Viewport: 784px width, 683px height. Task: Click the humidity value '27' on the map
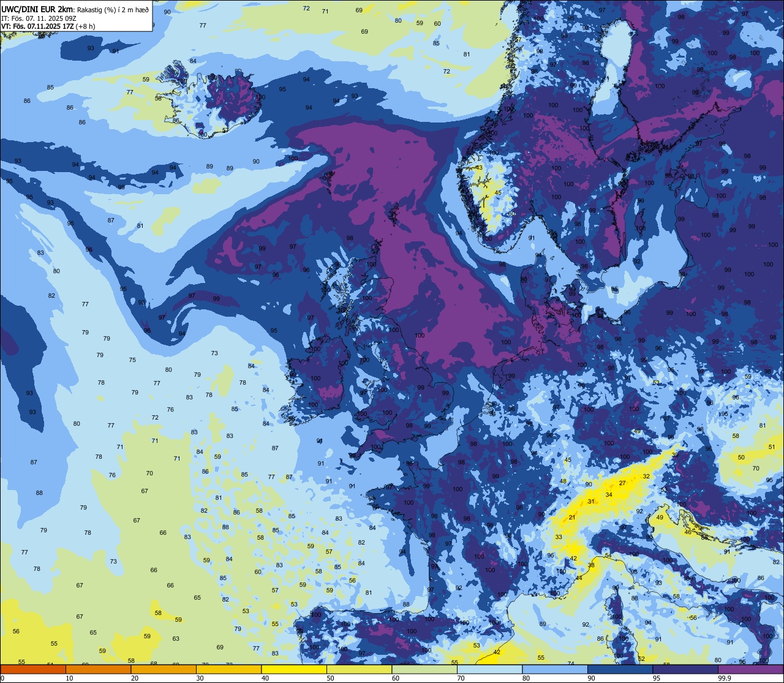[622, 483]
